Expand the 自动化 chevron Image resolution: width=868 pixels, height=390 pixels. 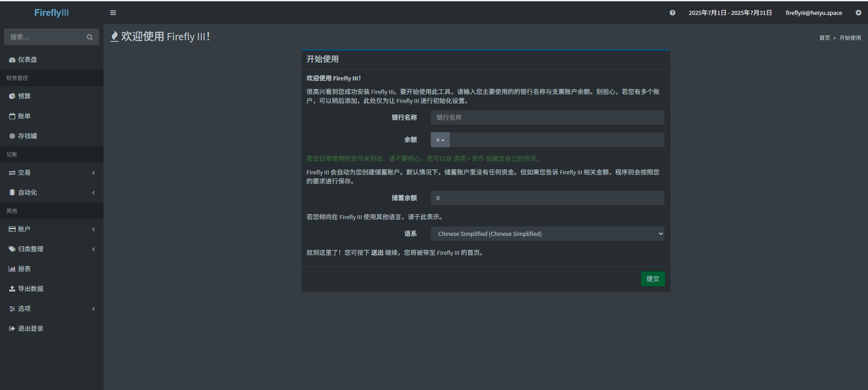click(x=94, y=193)
